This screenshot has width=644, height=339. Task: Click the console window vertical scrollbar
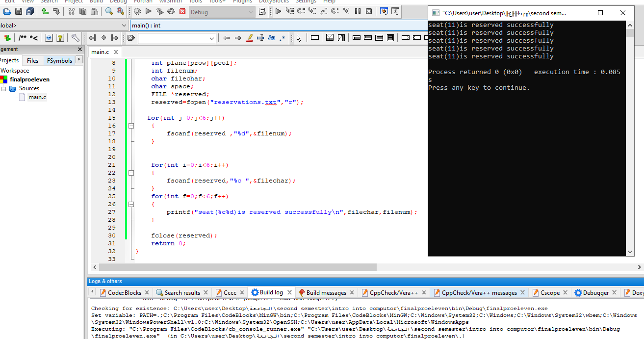(630, 137)
